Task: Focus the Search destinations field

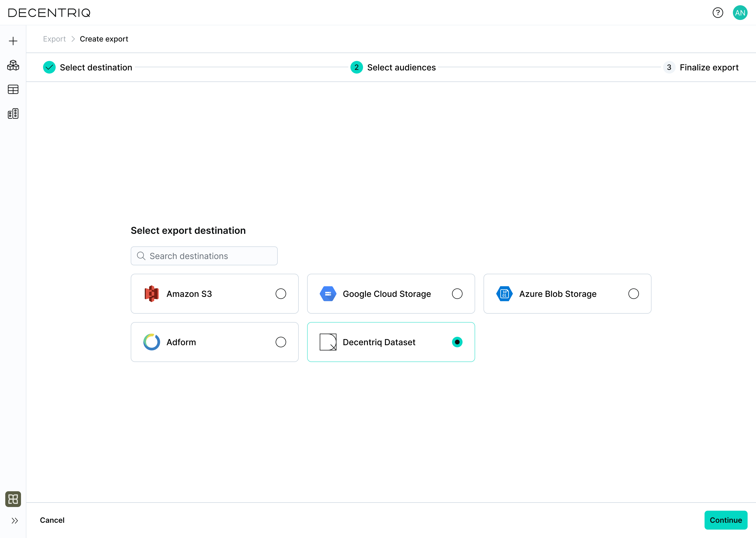Action: pyautogui.click(x=204, y=256)
